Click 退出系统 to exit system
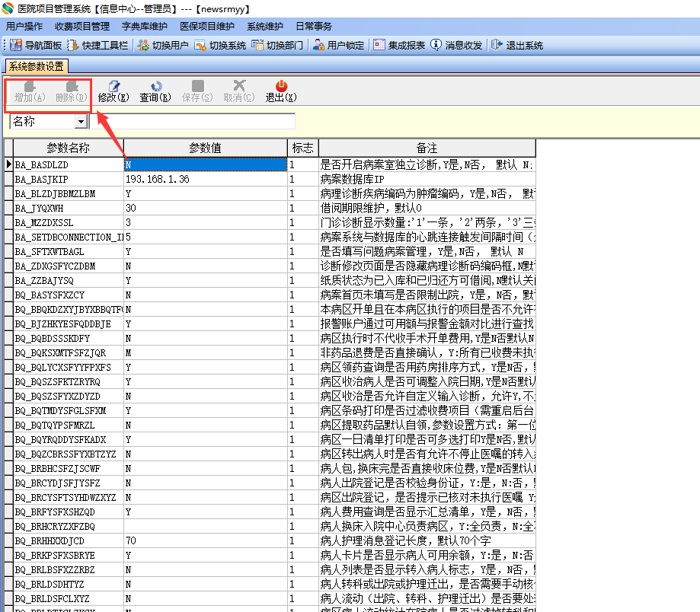Viewport: 700px width, 612px height. (517, 45)
